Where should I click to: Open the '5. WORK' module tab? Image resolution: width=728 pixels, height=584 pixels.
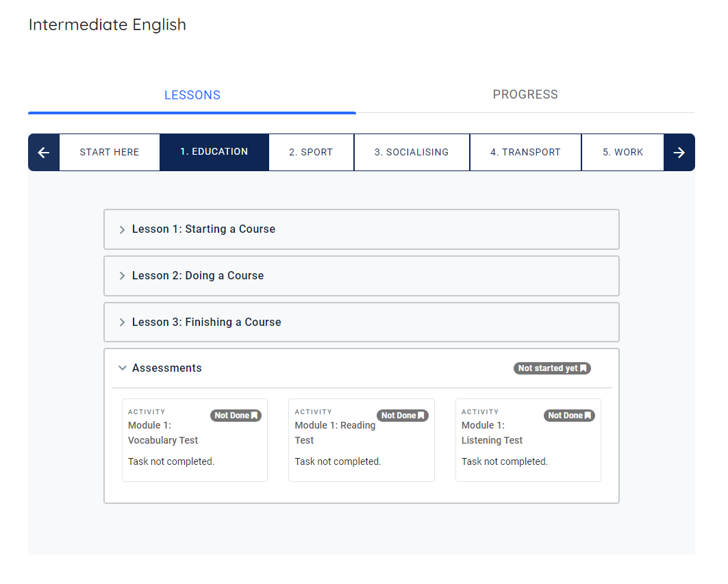click(623, 152)
